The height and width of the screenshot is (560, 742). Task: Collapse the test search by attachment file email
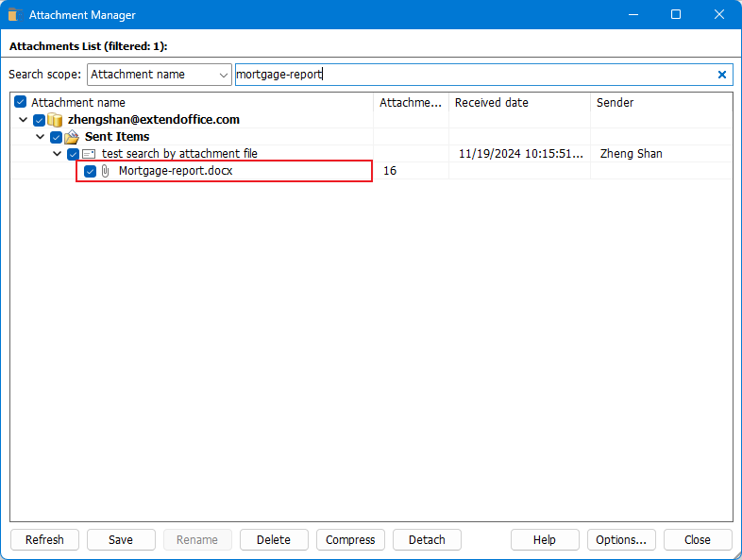point(57,154)
